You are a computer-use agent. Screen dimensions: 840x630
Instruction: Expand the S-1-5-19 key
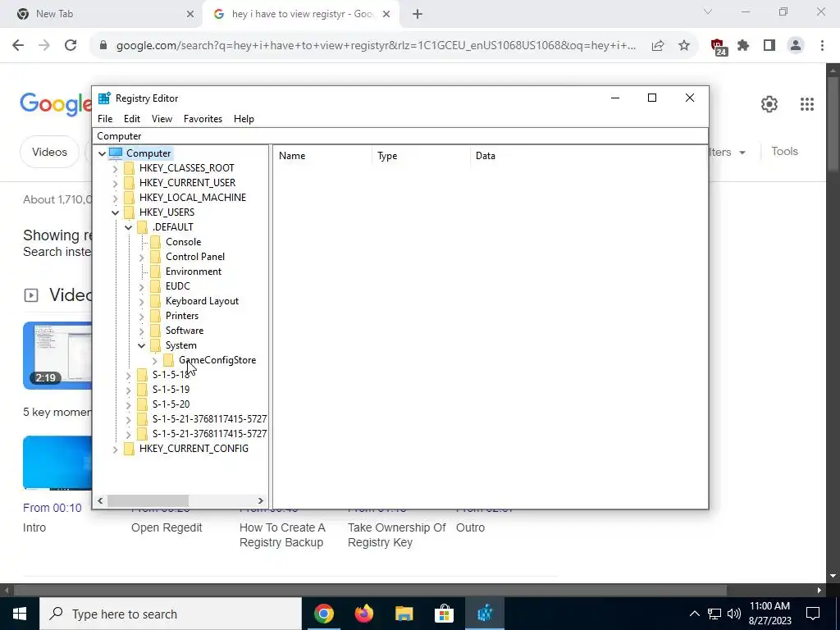(128, 390)
